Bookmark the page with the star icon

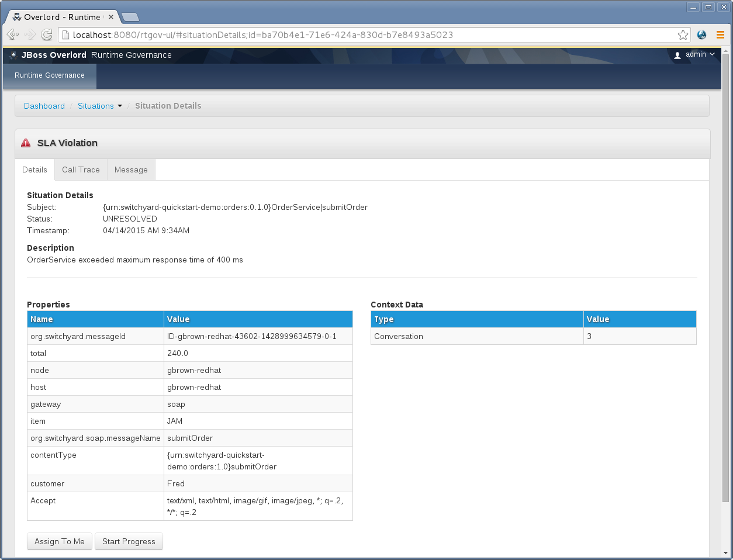coord(683,34)
